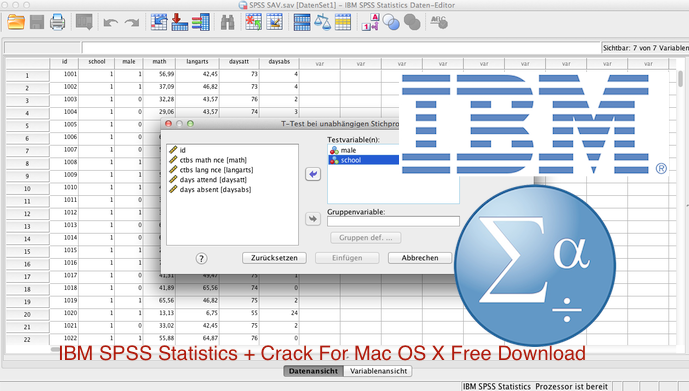
Task: Redo the last undone action
Action: [x=131, y=22]
